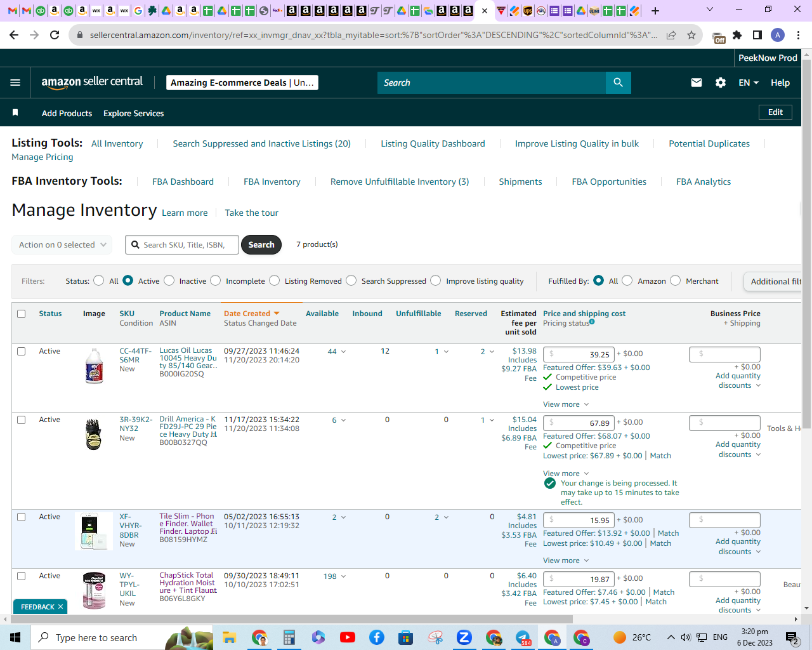Screen dimensions: 812x650
Task: Close the FEEDBACK tab with its X
Action: pos(60,607)
